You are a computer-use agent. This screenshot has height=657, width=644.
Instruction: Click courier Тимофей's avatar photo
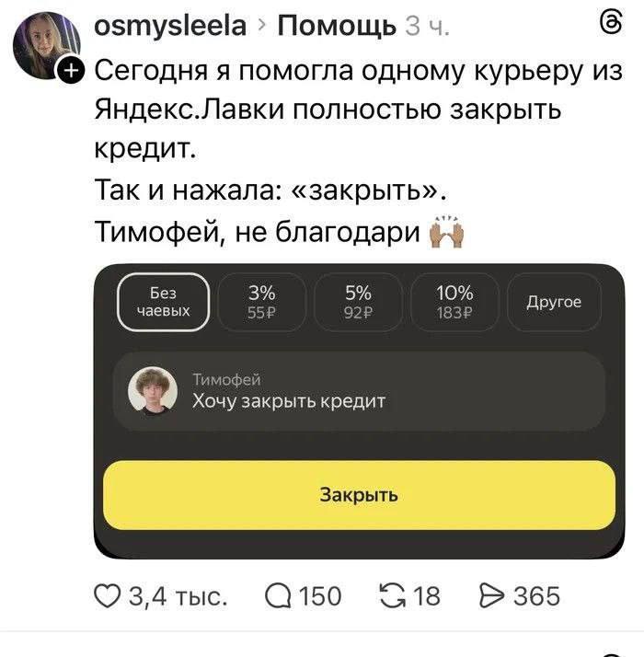coord(153,391)
